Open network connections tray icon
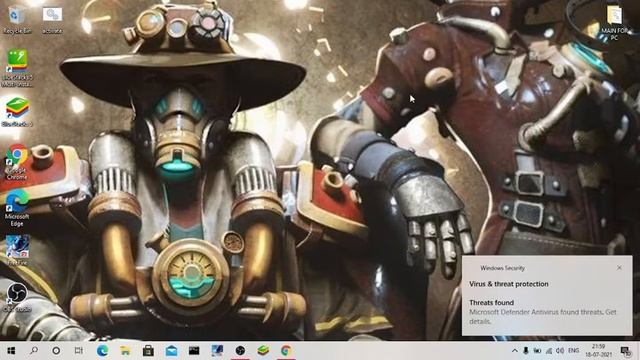 click(x=549, y=351)
